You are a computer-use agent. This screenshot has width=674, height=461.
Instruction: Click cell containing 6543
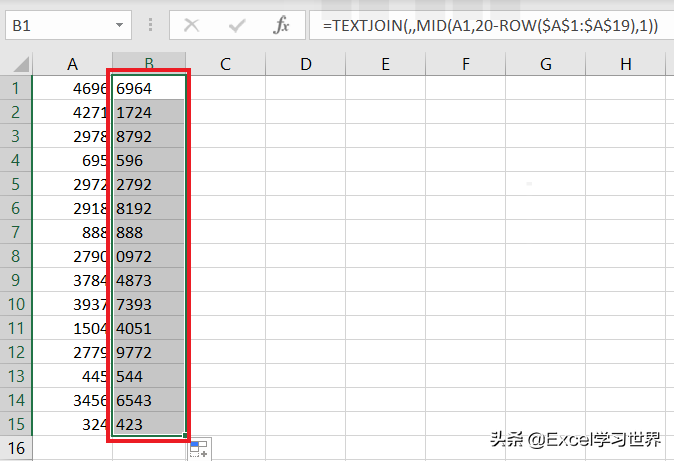[149, 400]
